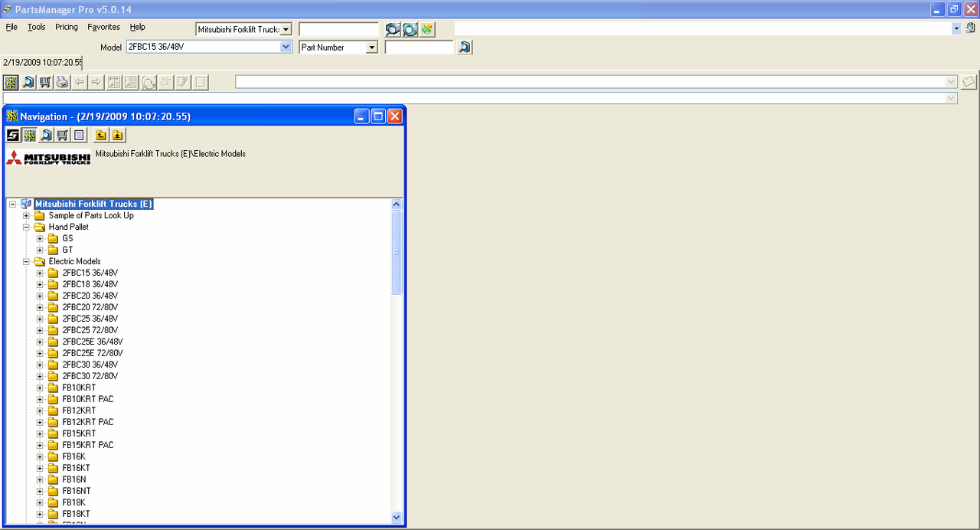
Task: Click the navigation tree icon in the Navigation window toolbar
Action: (x=30, y=136)
